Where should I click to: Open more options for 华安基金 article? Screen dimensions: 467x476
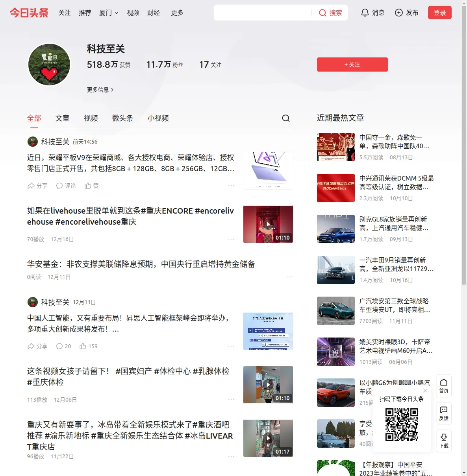(x=289, y=277)
